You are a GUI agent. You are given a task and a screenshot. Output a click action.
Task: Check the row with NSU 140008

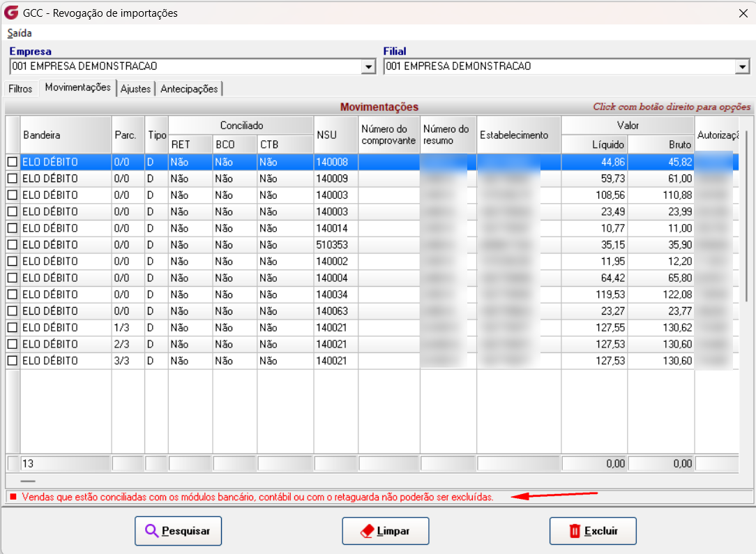[13, 162]
